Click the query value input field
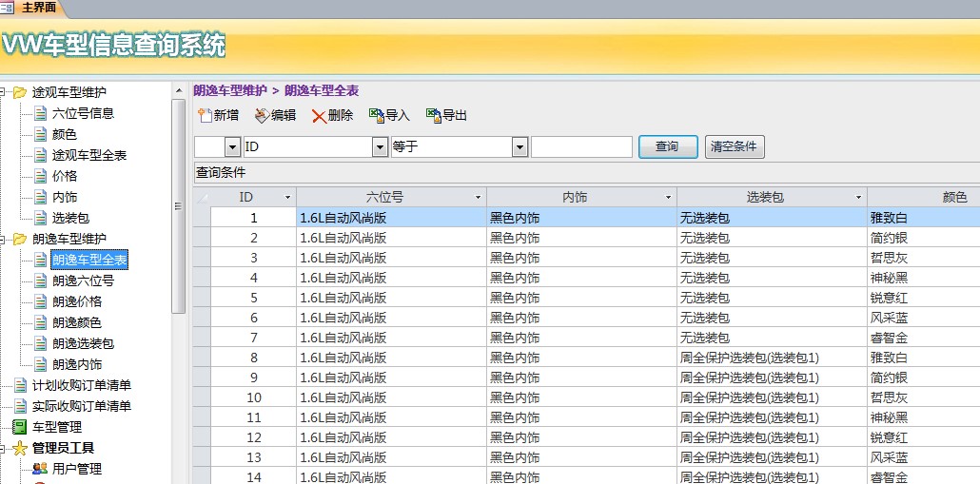Image resolution: width=980 pixels, height=484 pixels. point(582,147)
